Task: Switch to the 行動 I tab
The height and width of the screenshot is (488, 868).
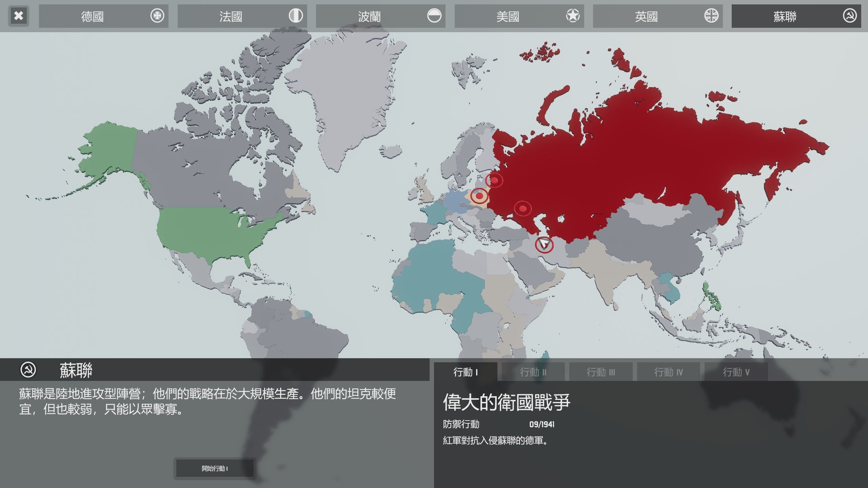Action: click(x=466, y=372)
